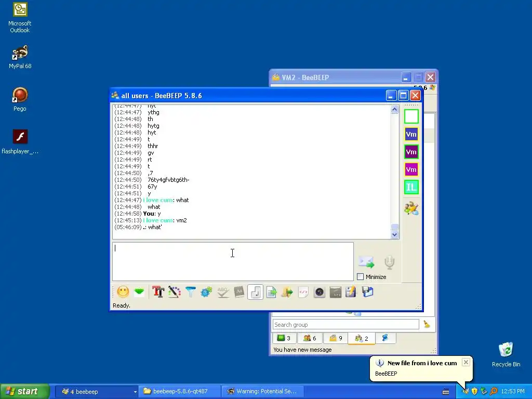532x399 pixels.
Task: Select the flashplayer desktop icon
Action: [20, 142]
